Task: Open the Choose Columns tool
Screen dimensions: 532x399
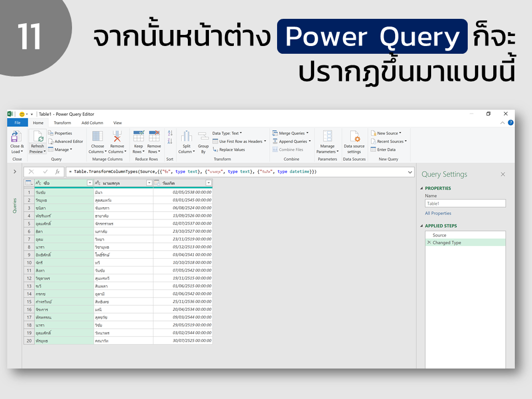Action: coord(98,137)
